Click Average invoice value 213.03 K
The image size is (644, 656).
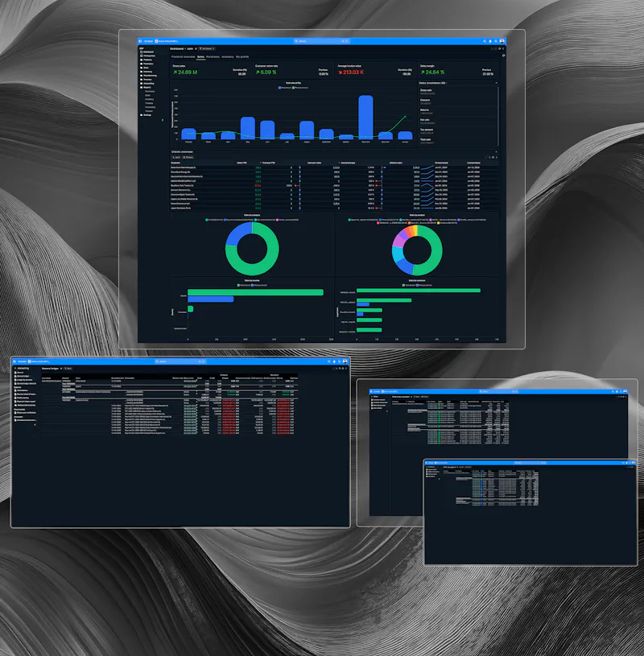[x=351, y=72]
